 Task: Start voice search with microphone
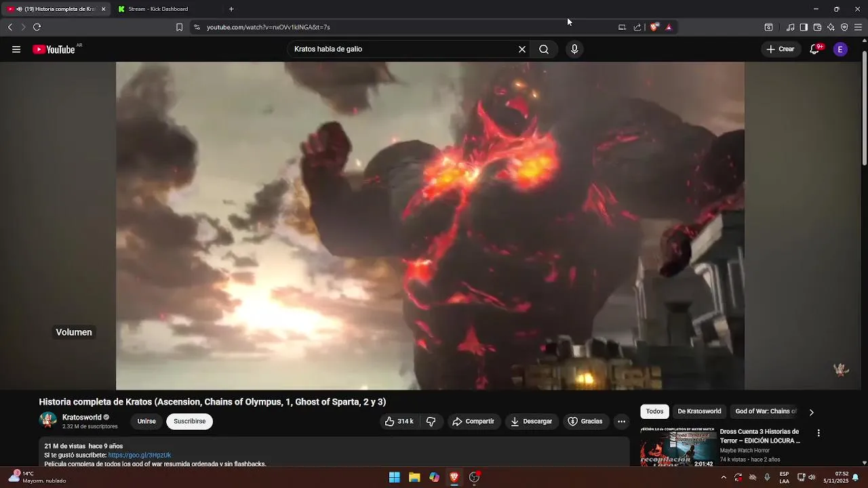click(x=574, y=49)
